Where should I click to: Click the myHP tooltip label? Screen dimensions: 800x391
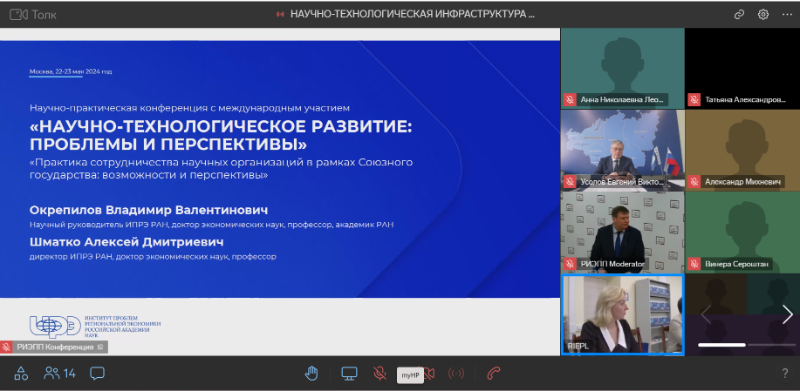pos(410,375)
